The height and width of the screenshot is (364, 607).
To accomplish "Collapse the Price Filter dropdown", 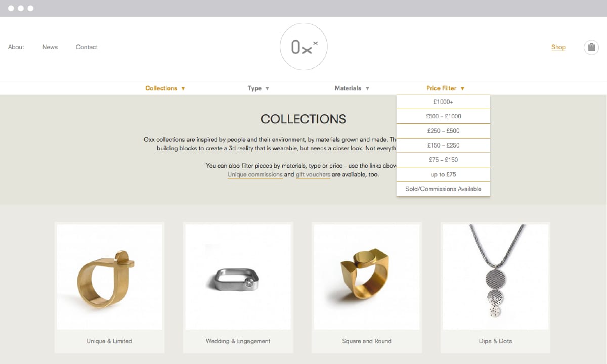I will (445, 88).
